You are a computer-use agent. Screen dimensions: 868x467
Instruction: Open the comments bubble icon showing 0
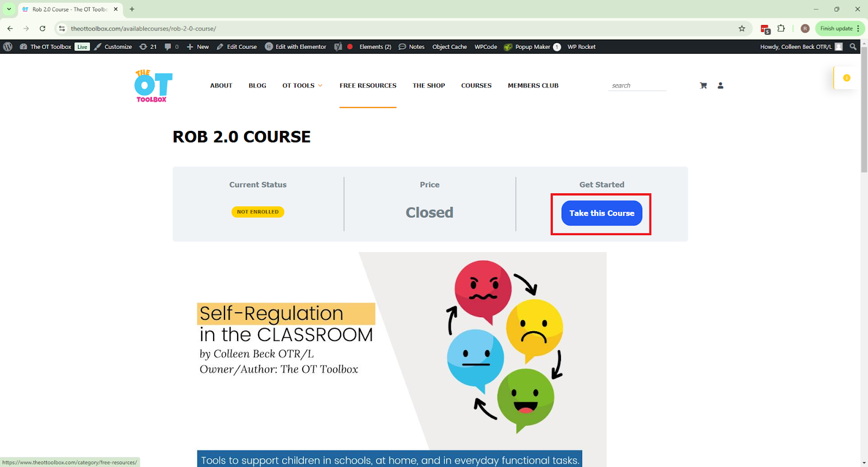(x=171, y=47)
